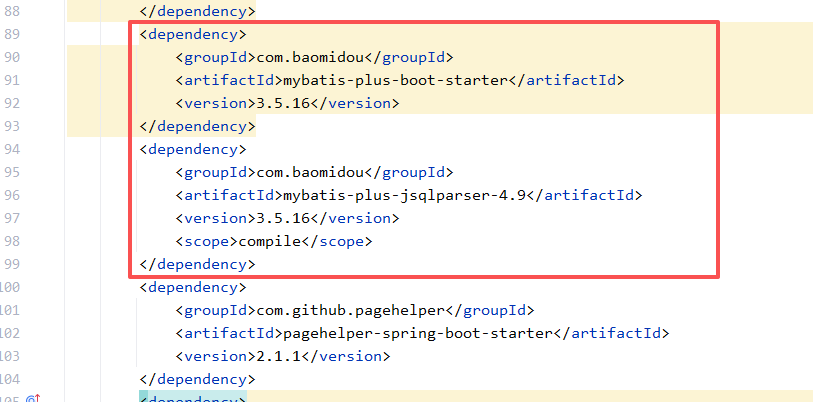Click the closing dependency tag on line 88
The image size is (813, 402).
pyautogui.click(x=198, y=11)
